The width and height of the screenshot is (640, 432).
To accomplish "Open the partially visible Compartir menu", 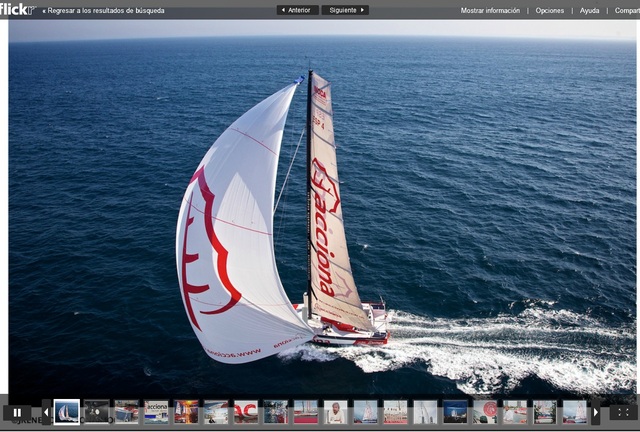I will coord(627,11).
